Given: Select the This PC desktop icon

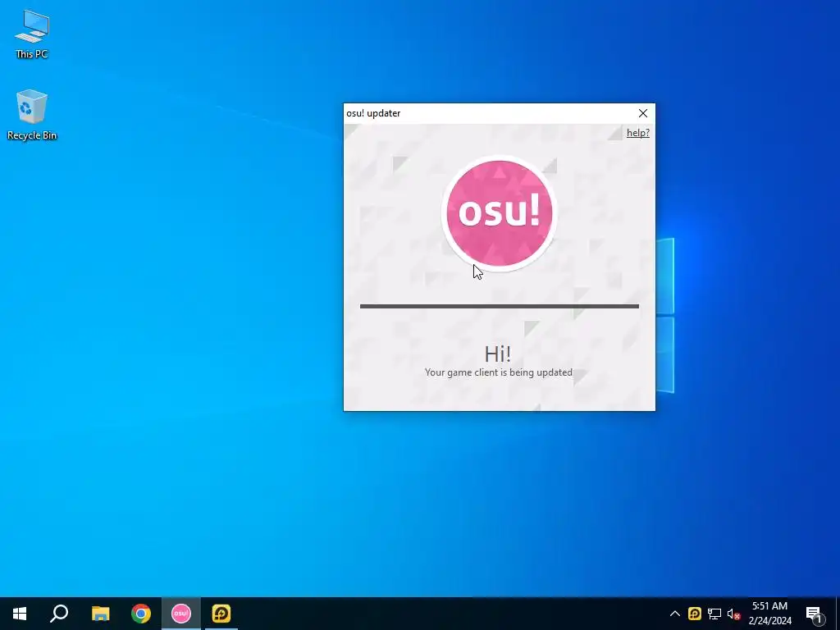Looking at the screenshot, I should click(32, 34).
